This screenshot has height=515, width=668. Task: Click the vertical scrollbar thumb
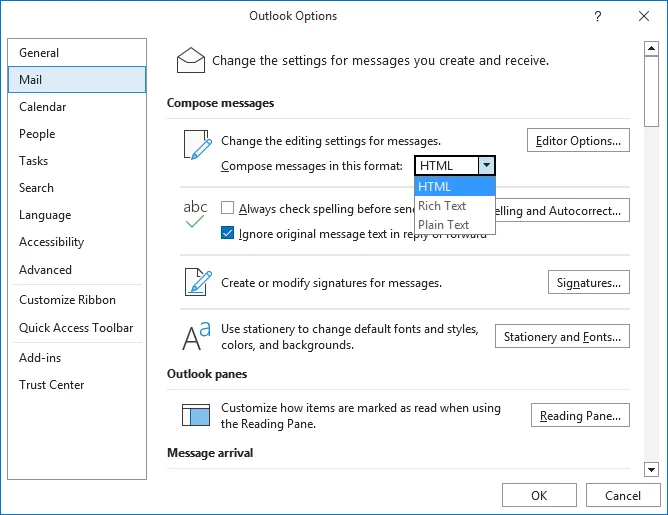[651, 91]
